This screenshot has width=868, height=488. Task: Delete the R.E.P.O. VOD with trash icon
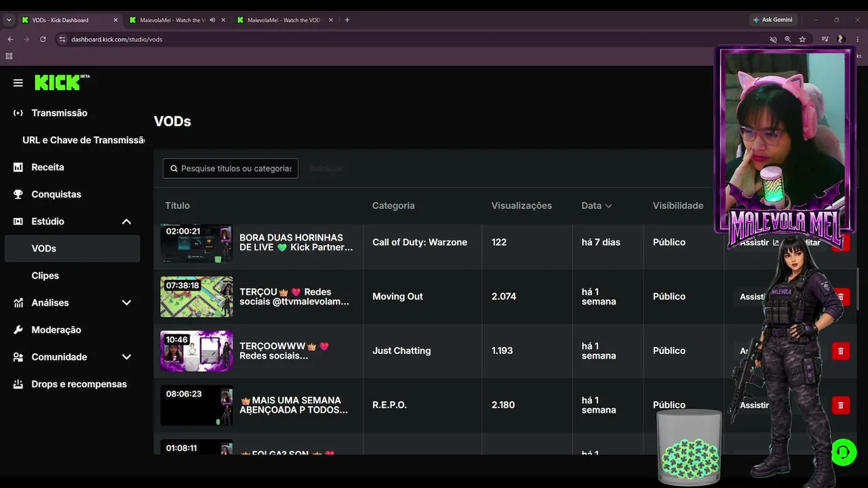point(841,405)
